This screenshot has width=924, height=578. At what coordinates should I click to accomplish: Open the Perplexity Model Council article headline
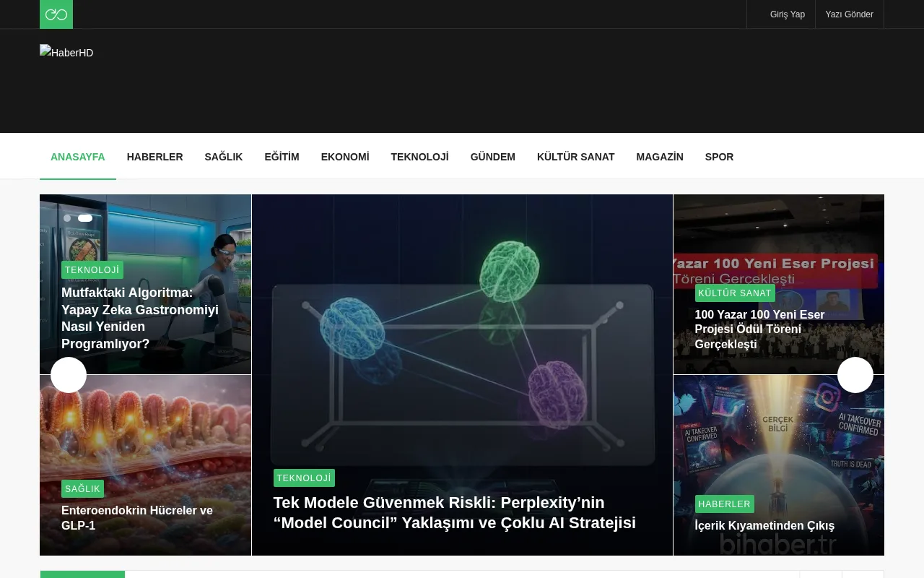coord(454,512)
